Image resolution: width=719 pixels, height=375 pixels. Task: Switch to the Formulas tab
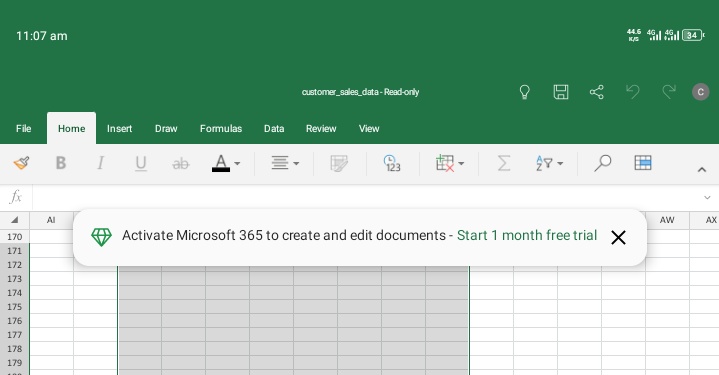pos(221,129)
